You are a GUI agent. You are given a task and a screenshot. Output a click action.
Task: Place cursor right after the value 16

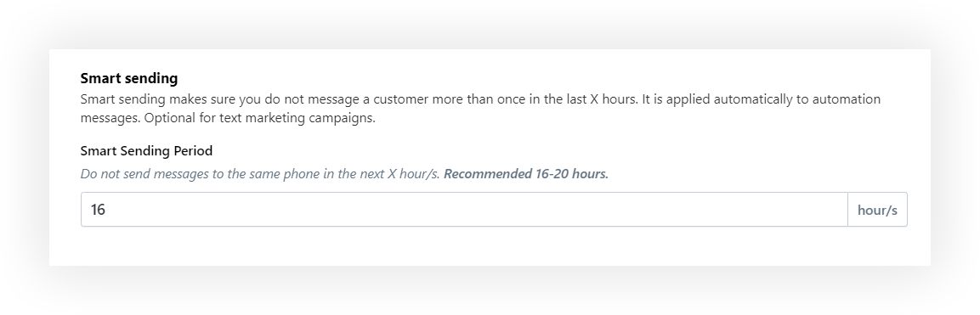pyautogui.click(x=106, y=210)
